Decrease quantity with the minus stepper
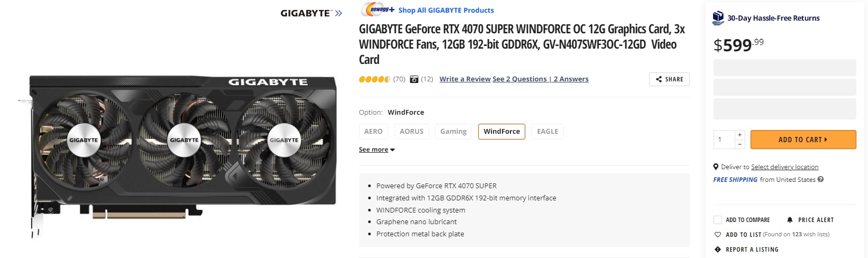Viewport: 868px width, 258px height. [739, 144]
